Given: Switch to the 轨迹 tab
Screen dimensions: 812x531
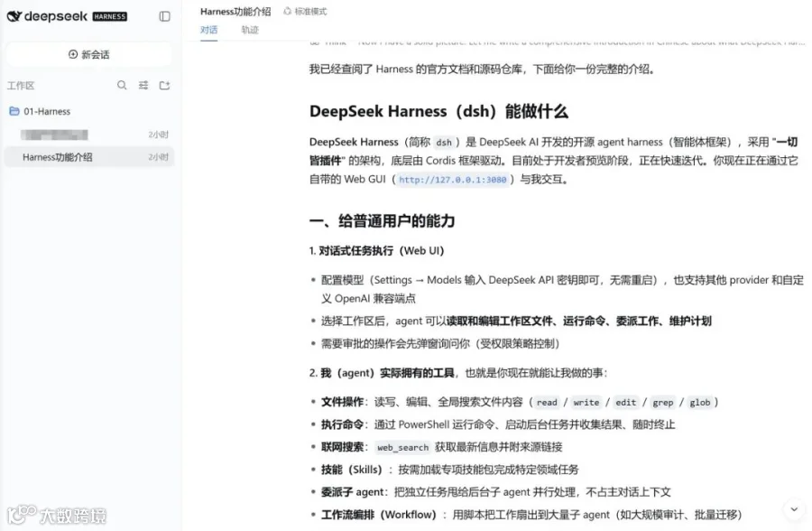Looking at the screenshot, I should pos(250,30).
